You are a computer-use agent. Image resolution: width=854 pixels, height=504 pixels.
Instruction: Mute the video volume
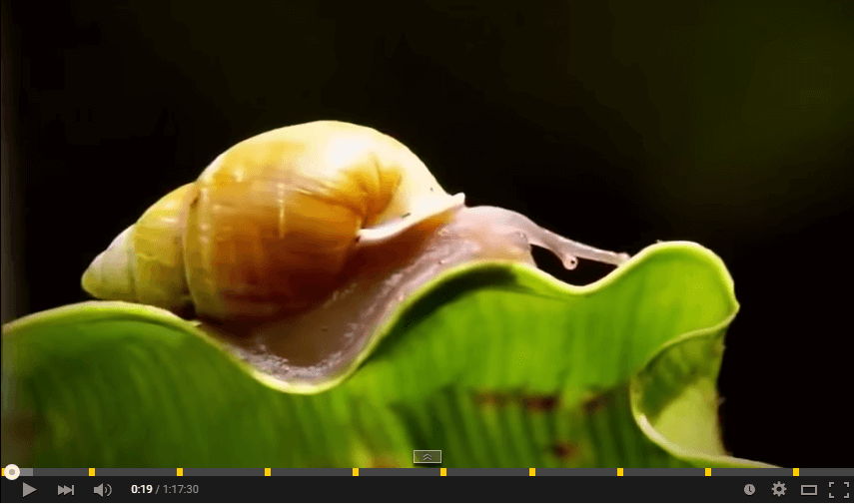103,490
